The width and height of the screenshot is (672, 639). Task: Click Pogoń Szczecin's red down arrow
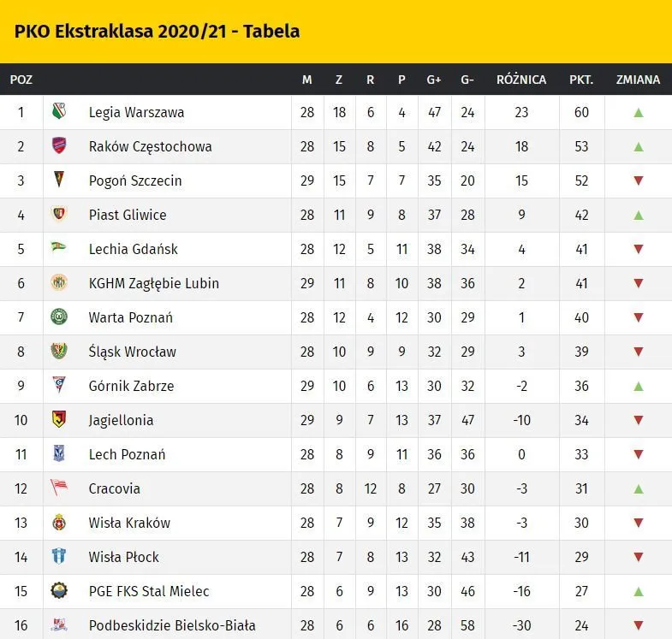click(x=638, y=180)
